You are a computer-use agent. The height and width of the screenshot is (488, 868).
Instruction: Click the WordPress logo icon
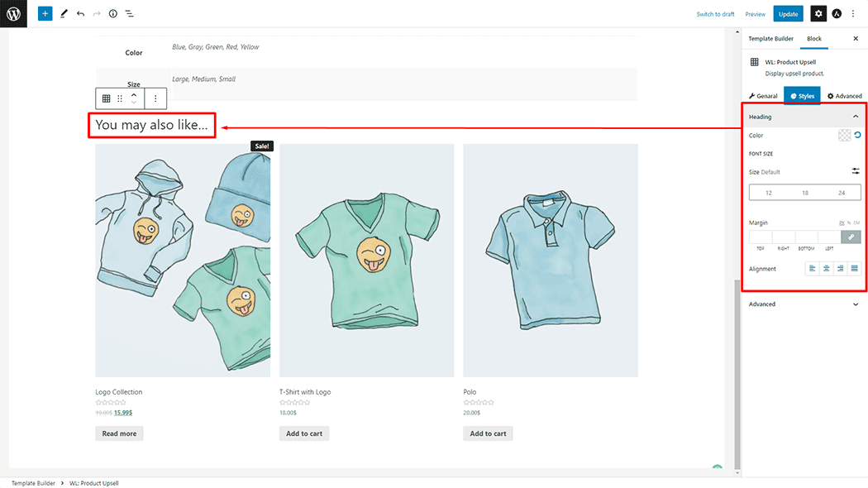click(x=13, y=14)
